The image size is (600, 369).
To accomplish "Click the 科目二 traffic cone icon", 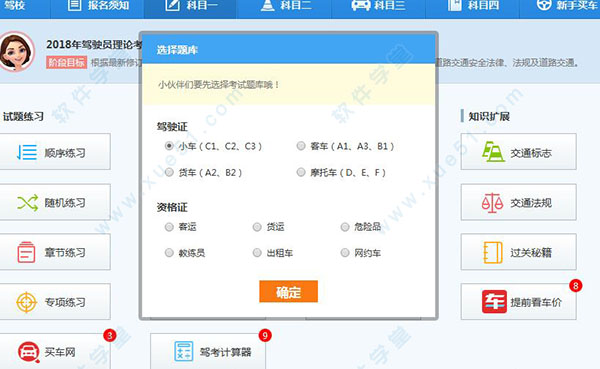I will (267, 5).
